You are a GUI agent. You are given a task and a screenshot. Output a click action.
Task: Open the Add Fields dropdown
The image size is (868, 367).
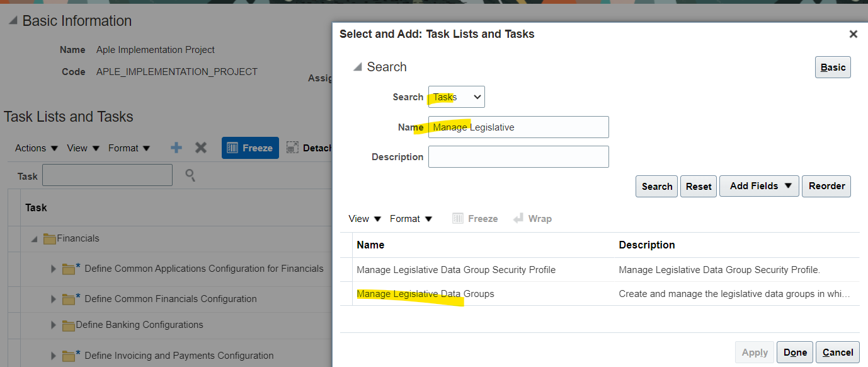759,186
